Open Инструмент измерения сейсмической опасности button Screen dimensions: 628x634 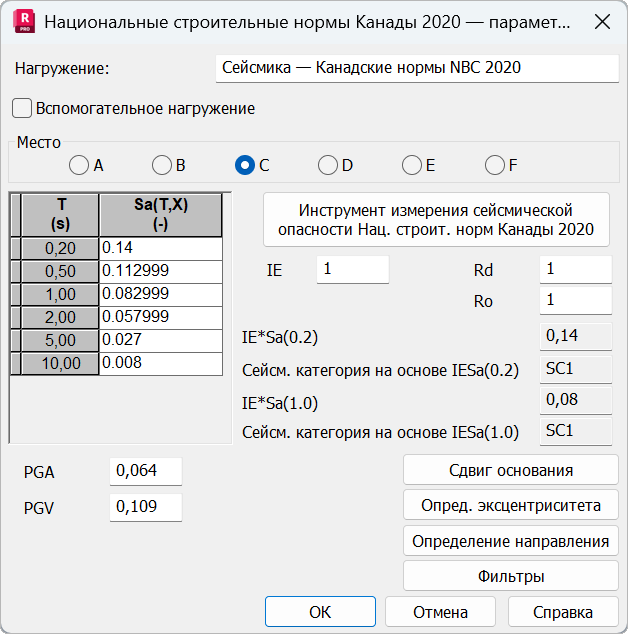[436, 220]
